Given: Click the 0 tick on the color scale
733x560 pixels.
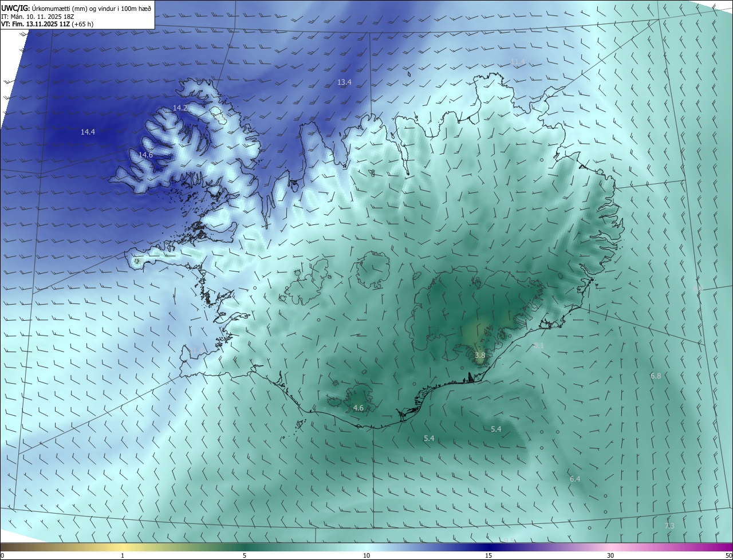Looking at the screenshot, I should pos(2,555).
